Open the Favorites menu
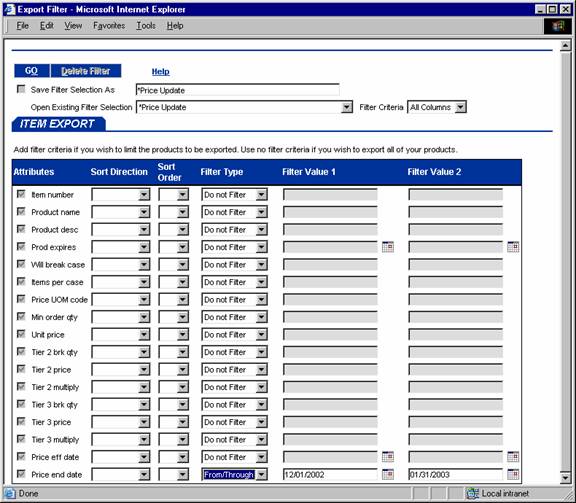576x503 pixels. tap(109, 26)
